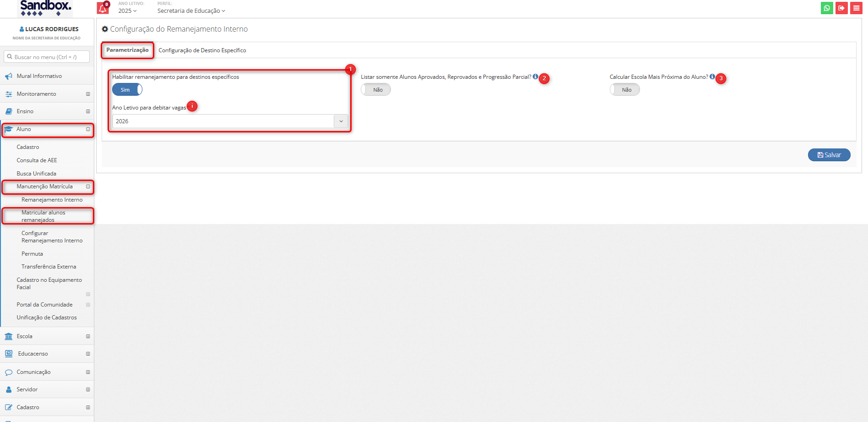Viewport: 868px width, 422px height.
Task: Disable remanejamento para destinos específicos toggle
Action: 127,90
